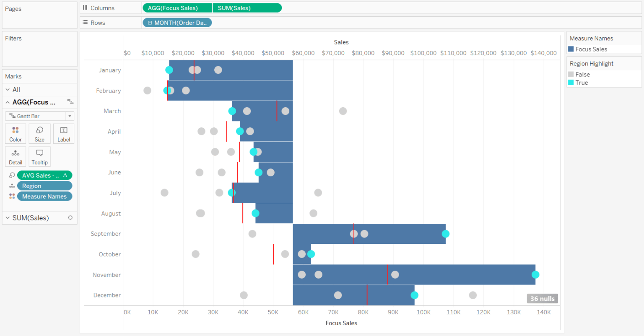Viewport: 644px width, 336px height.
Task: Open the Size shelf on the Marks card
Action: tap(39, 133)
